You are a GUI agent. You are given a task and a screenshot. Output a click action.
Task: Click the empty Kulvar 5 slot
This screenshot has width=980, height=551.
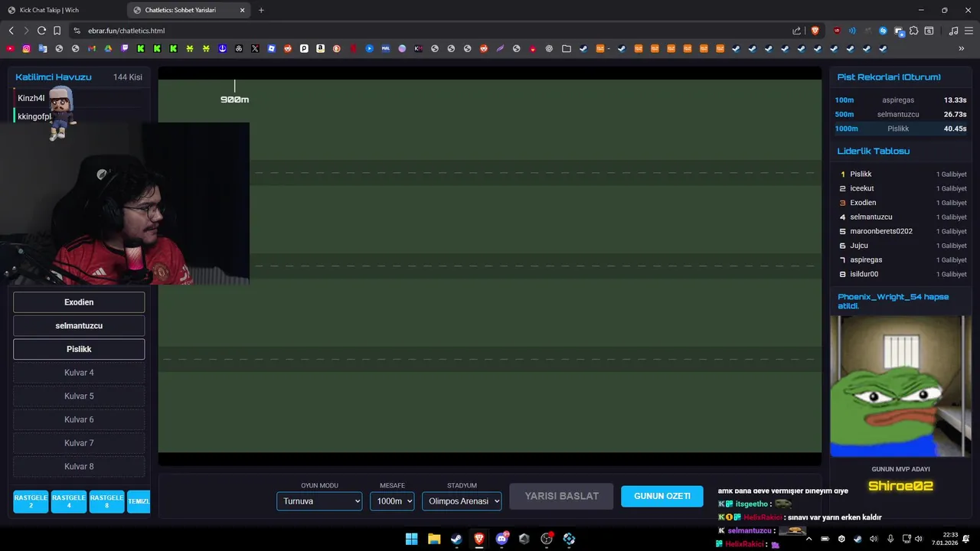pyautogui.click(x=79, y=396)
